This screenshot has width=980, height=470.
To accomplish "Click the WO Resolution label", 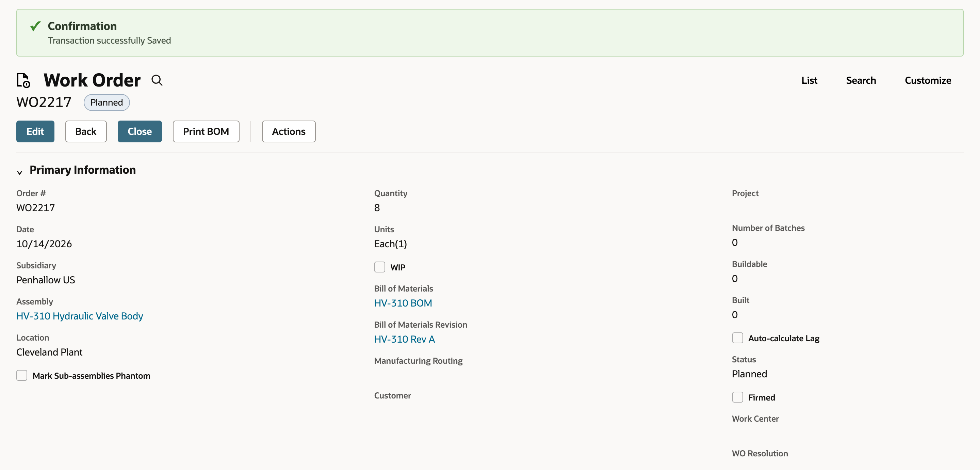I will click(x=760, y=453).
